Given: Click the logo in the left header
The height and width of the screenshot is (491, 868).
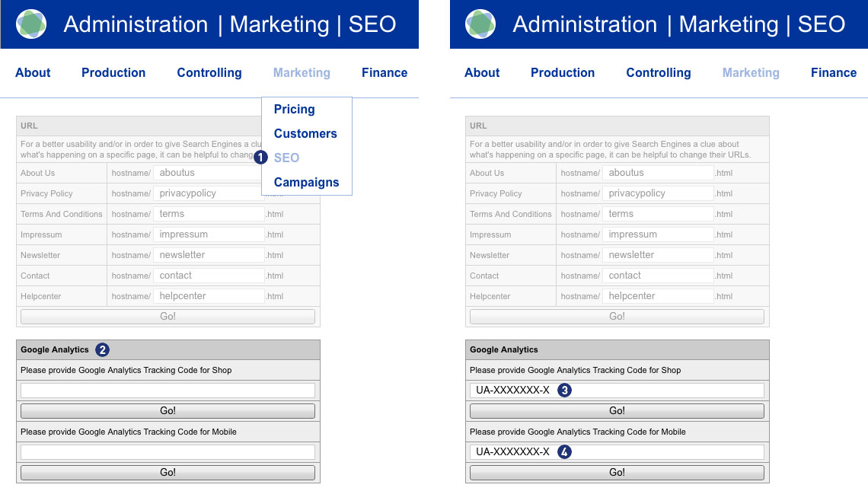Looking at the screenshot, I should 31,24.
